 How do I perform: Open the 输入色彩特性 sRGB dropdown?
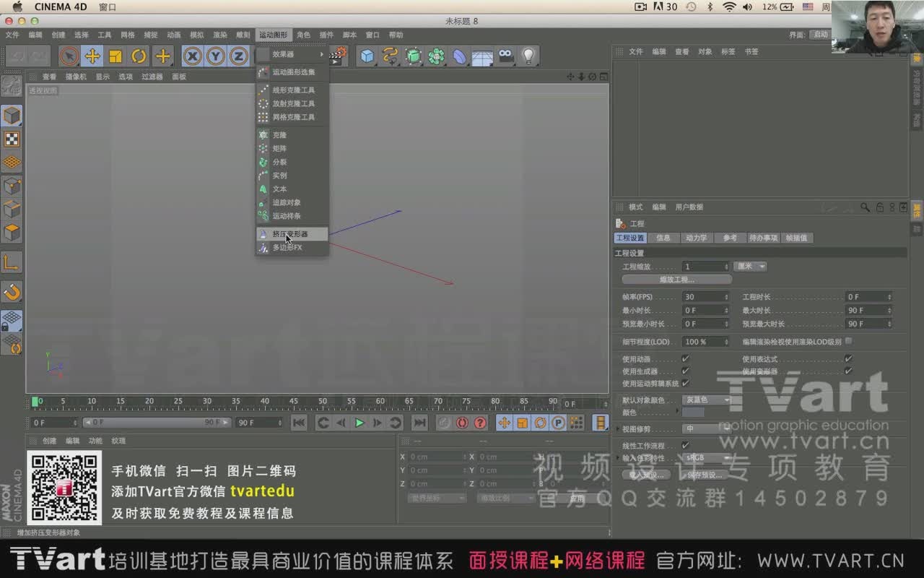tap(707, 458)
